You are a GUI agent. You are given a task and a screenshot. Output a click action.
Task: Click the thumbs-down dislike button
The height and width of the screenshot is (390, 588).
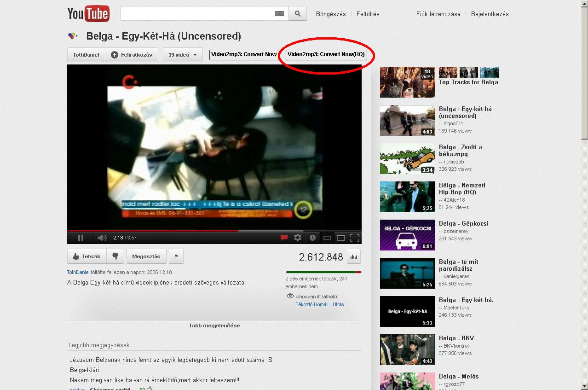[115, 256]
